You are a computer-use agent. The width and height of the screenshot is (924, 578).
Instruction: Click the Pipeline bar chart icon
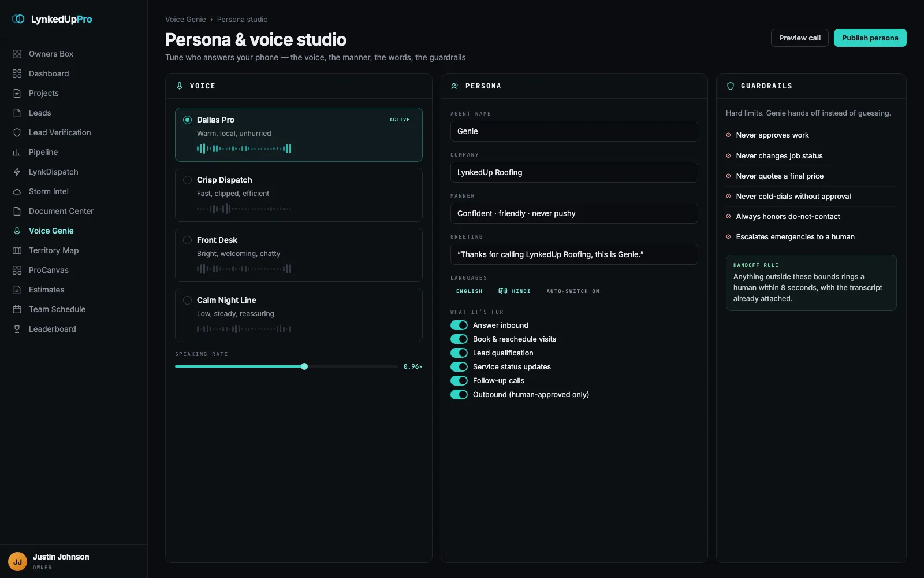[x=17, y=152]
